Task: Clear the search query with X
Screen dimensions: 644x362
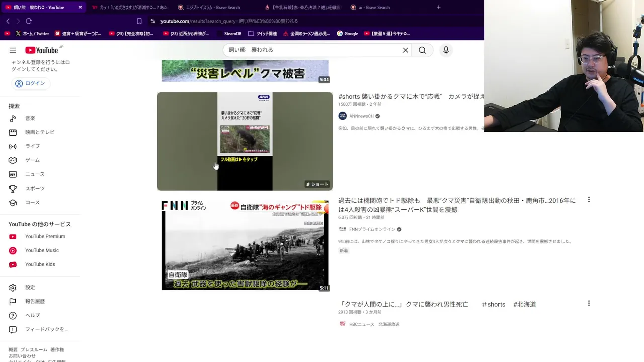Action: point(405,50)
